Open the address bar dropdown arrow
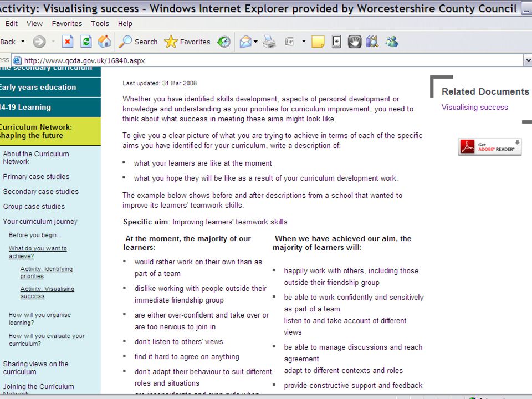The width and height of the screenshot is (532, 399). point(528,60)
